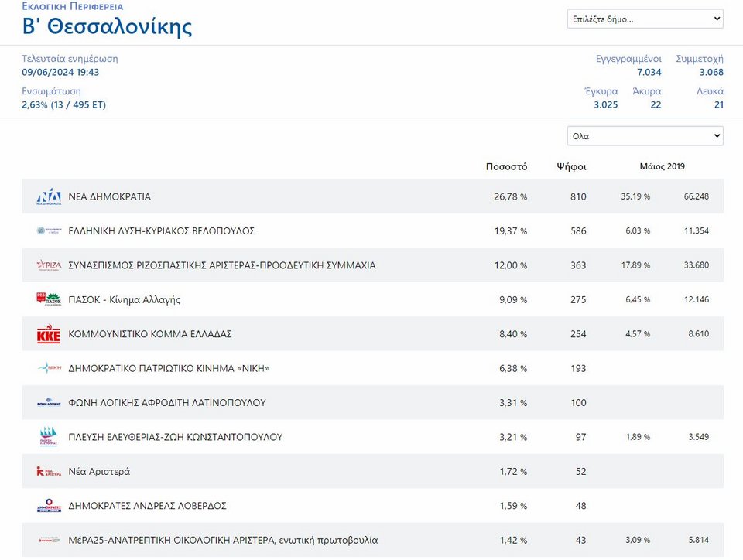Click the 35,19 % May 2019 cell
This screenshot has width=743, height=560.
tap(635, 196)
